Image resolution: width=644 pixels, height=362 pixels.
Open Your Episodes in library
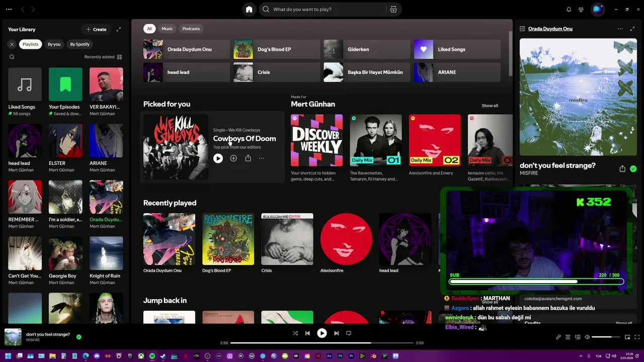tap(65, 92)
